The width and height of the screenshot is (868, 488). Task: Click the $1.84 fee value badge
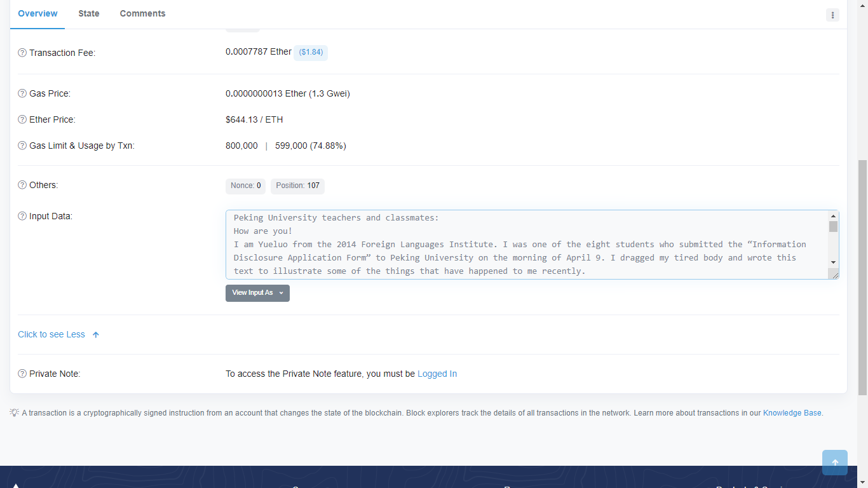tap(311, 52)
